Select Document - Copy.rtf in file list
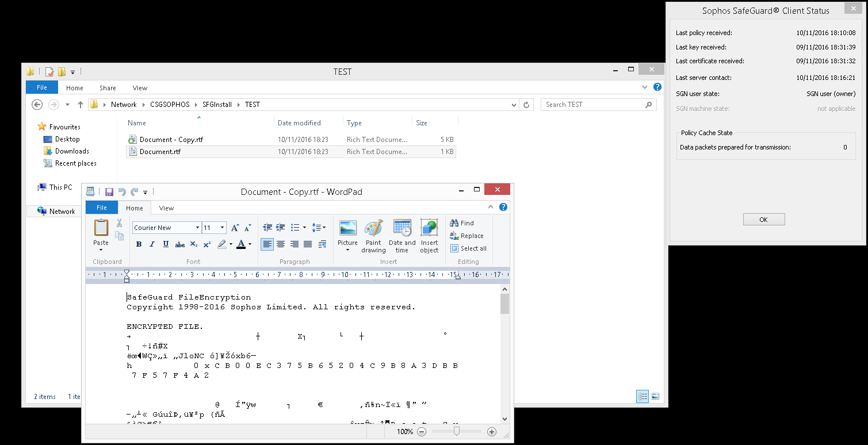This screenshot has height=445, width=868. [171, 140]
